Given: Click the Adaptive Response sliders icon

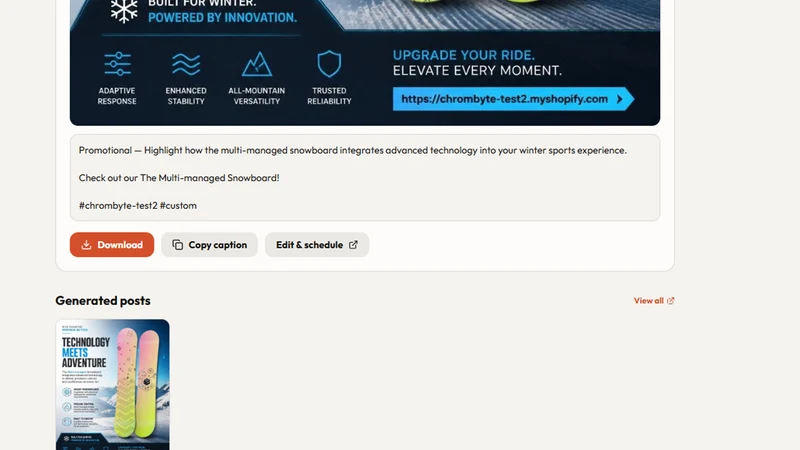Looking at the screenshot, I should 117,64.
